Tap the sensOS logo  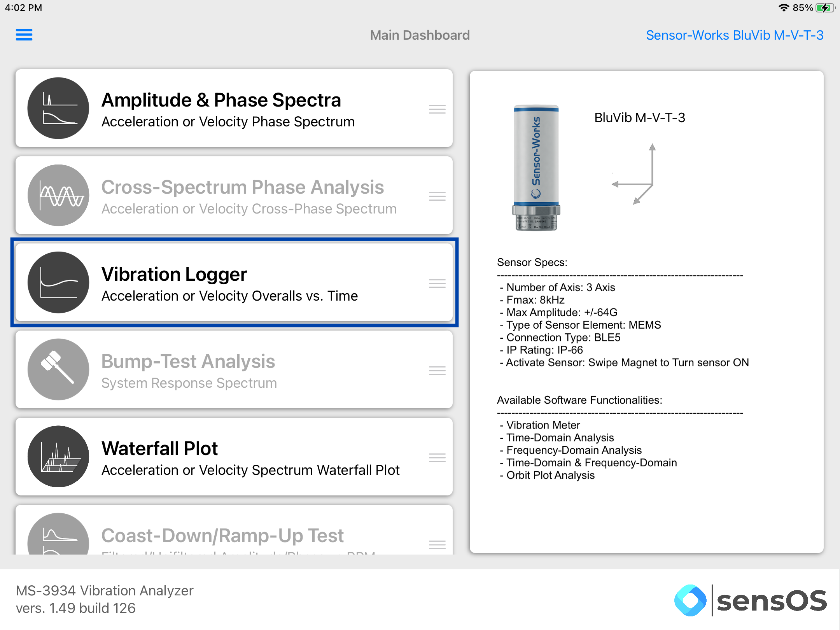coord(751,600)
